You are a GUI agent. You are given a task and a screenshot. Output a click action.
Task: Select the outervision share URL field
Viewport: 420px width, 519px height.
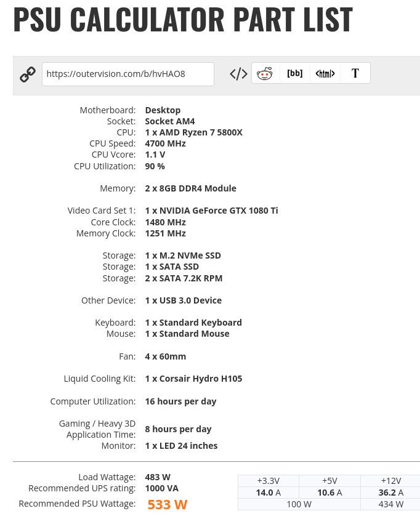[127, 74]
